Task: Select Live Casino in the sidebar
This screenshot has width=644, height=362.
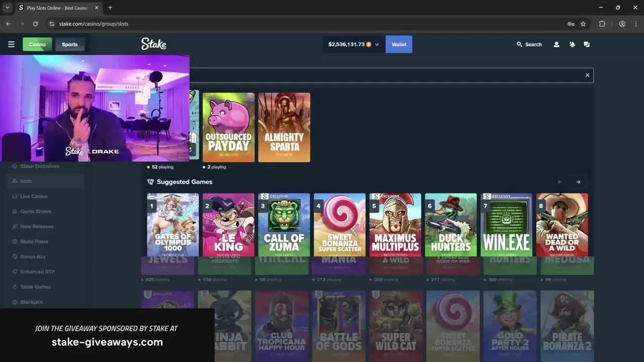Action: pyautogui.click(x=34, y=196)
